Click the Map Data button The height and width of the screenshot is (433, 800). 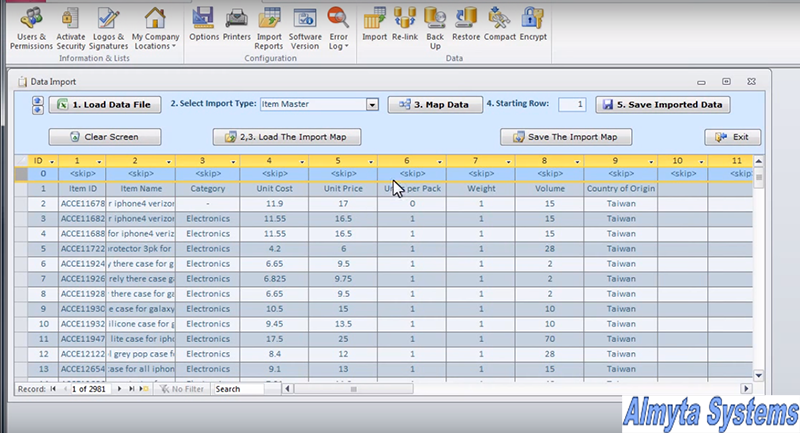433,104
